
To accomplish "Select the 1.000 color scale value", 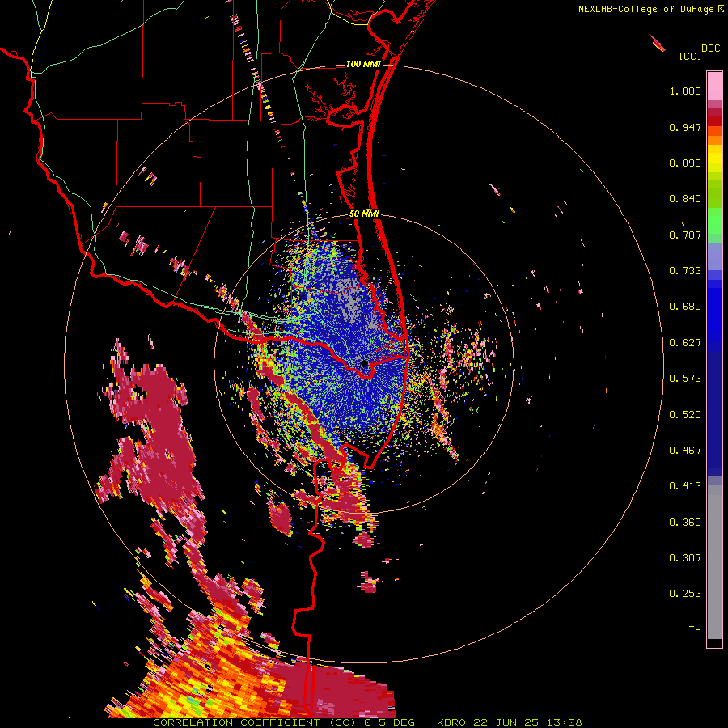I will pyautogui.click(x=685, y=91).
